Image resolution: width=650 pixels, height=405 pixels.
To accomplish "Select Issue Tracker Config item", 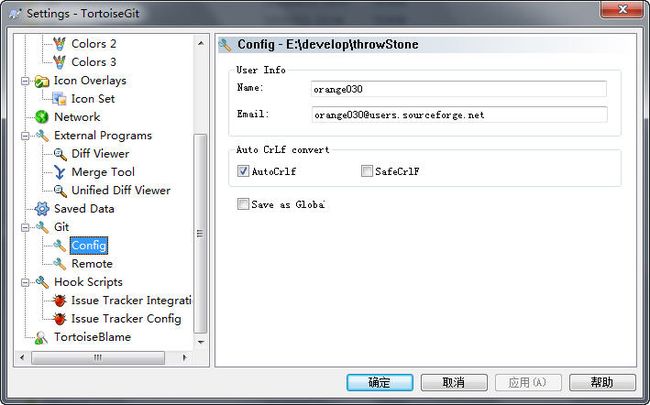I will pyautogui.click(x=126, y=318).
